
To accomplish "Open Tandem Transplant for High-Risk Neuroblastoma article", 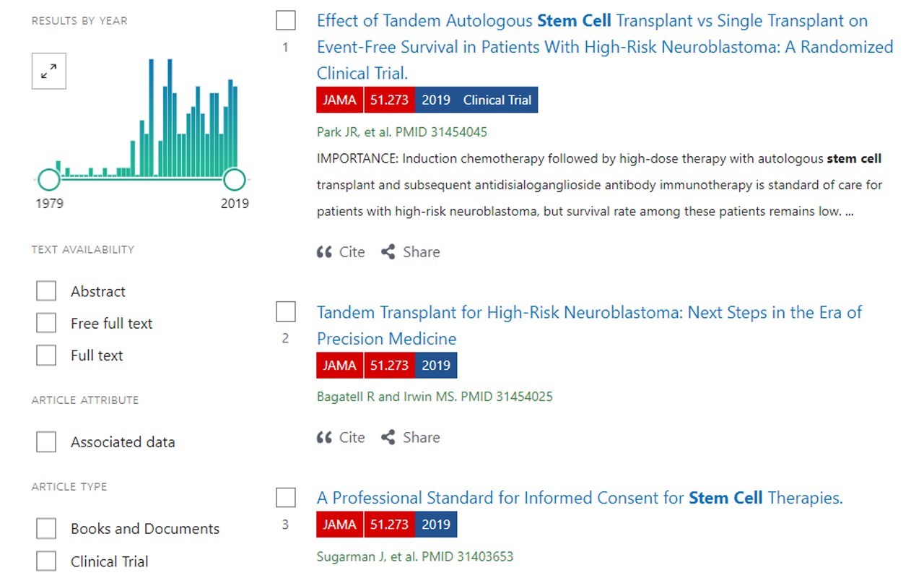I will coord(589,313).
